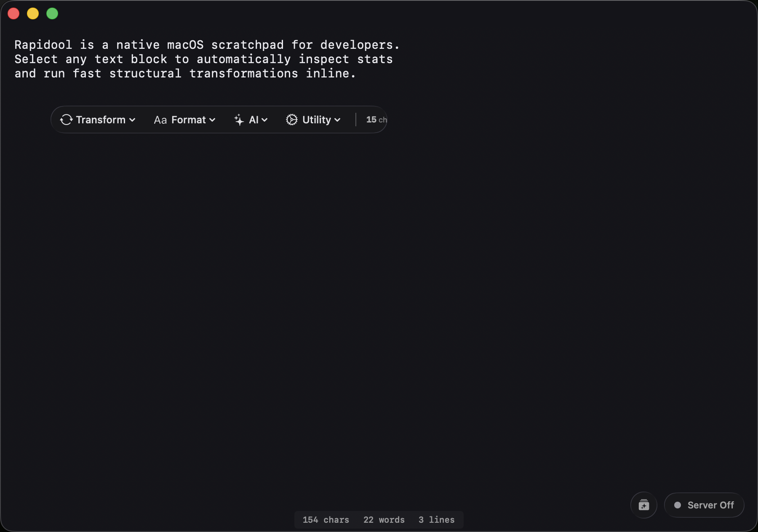Image resolution: width=758 pixels, height=532 pixels.
Task: Click the 3 lines status entry
Action: (x=437, y=520)
